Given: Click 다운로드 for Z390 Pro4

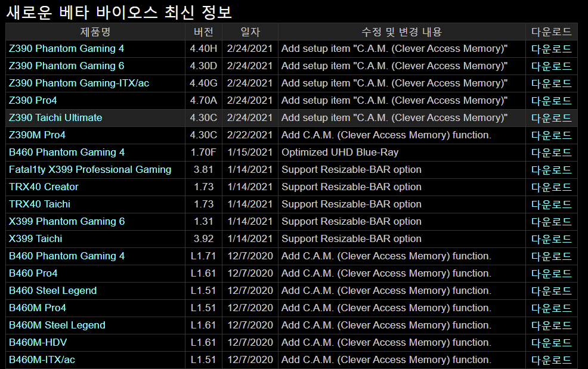Looking at the screenshot, I should click(x=551, y=101).
